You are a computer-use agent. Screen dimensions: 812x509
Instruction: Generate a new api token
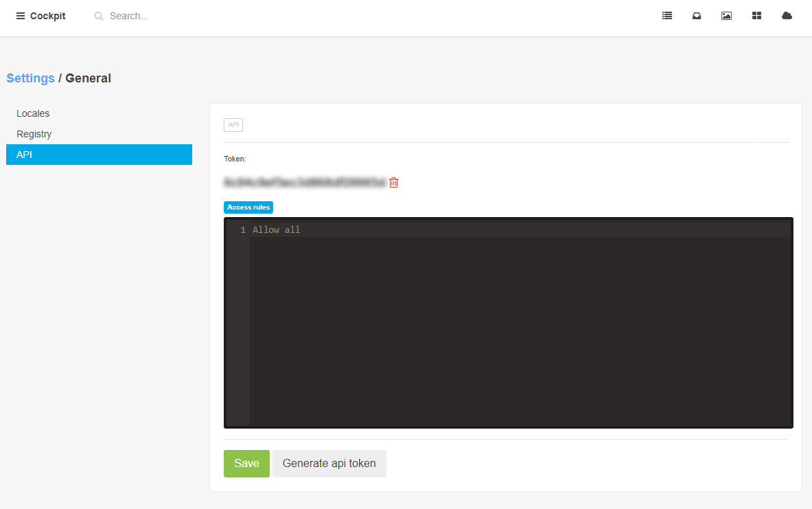(329, 464)
